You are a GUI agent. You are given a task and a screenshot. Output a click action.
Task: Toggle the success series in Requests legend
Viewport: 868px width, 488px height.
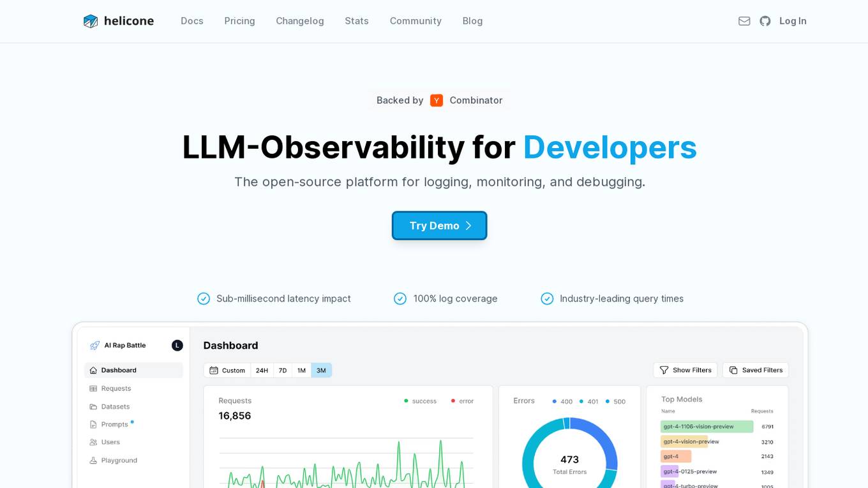tap(420, 401)
